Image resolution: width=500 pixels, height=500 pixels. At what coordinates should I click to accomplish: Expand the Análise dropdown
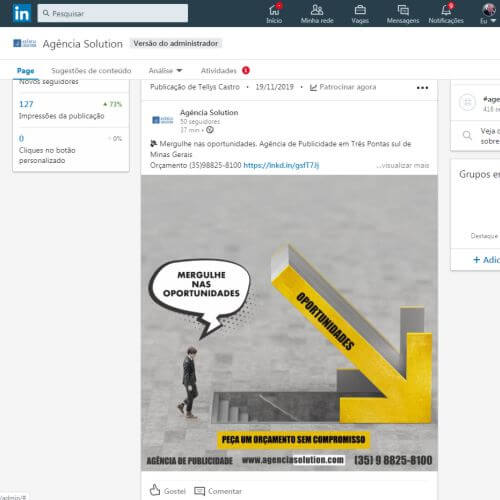click(x=165, y=71)
